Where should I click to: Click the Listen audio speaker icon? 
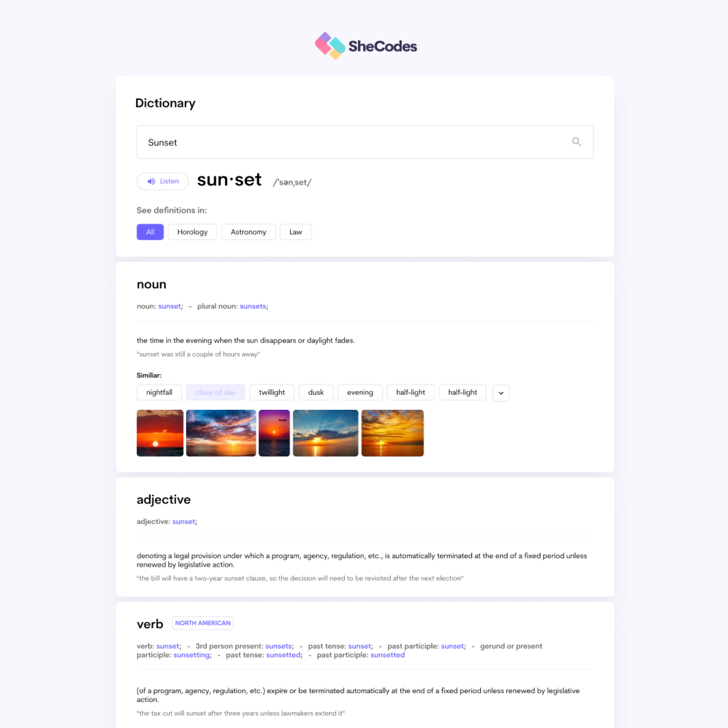pyautogui.click(x=150, y=181)
